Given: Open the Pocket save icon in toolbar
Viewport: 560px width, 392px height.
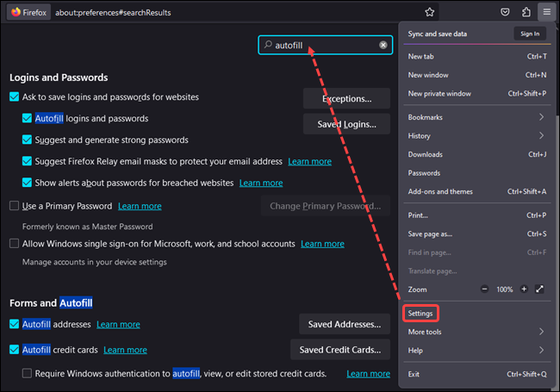Looking at the screenshot, I should tap(505, 12).
